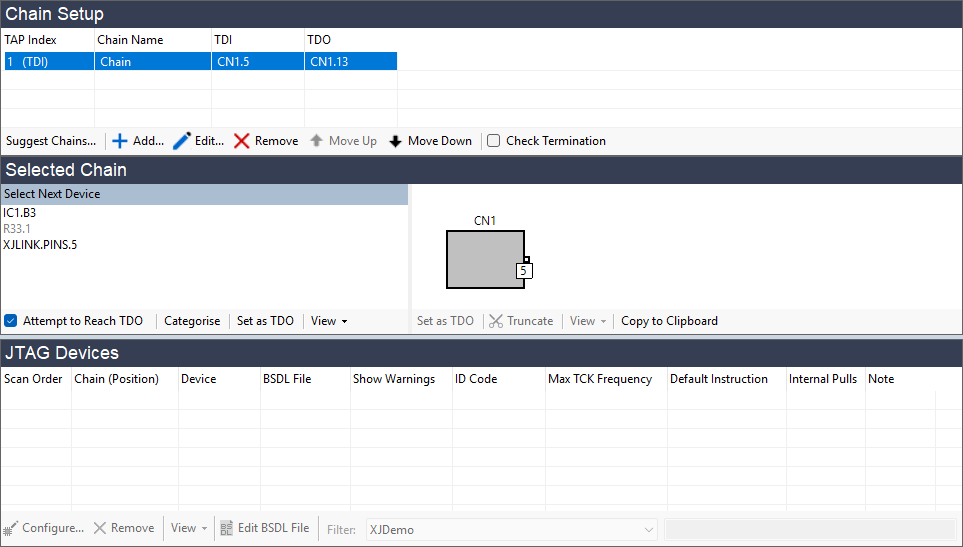
Task: Enable the Check Termination checkbox
Action: point(494,141)
